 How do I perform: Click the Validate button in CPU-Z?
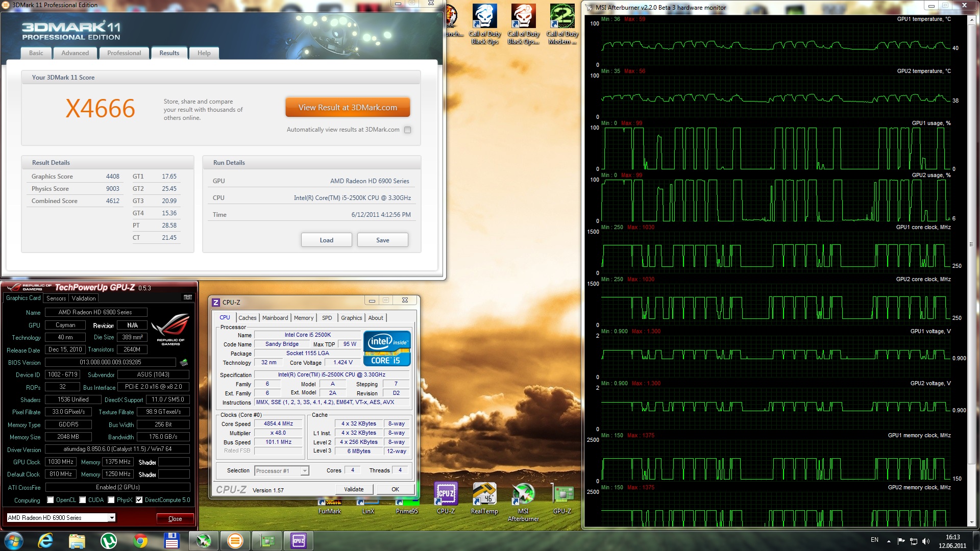(x=354, y=489)
